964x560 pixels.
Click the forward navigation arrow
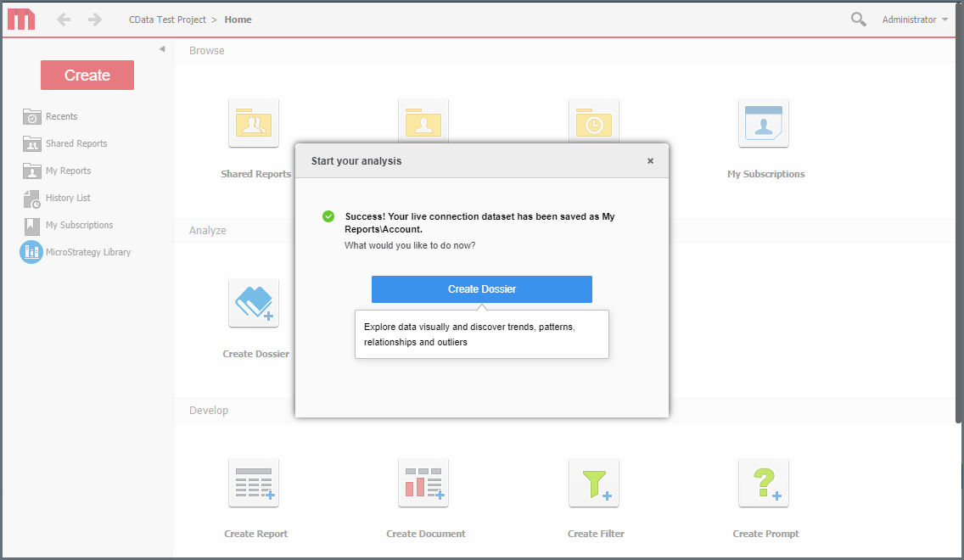(92, 19)
